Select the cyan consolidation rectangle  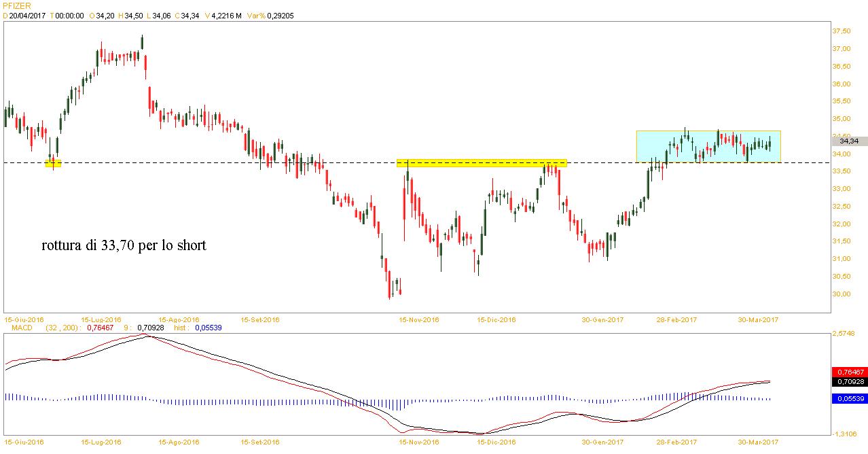708,146
